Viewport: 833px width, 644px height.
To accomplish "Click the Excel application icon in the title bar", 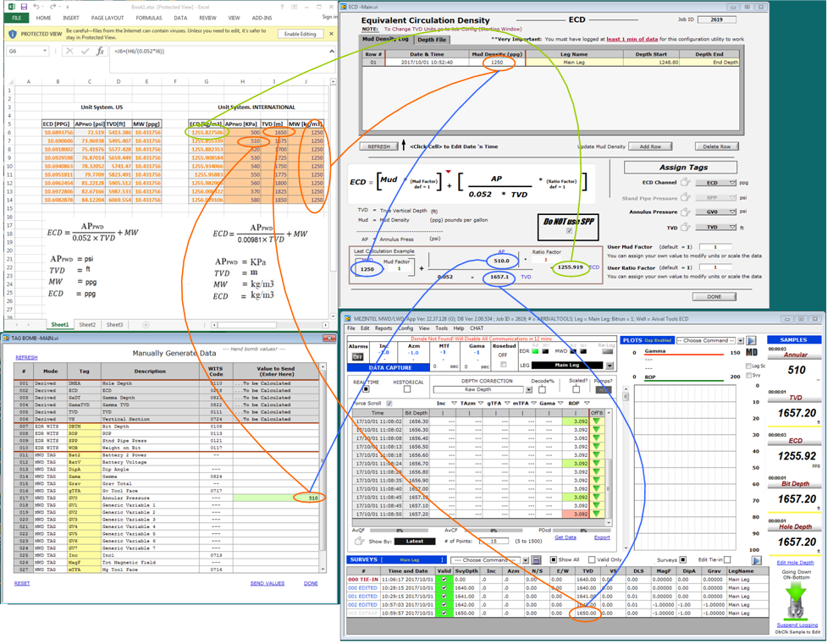I will [x=11, y=7].
